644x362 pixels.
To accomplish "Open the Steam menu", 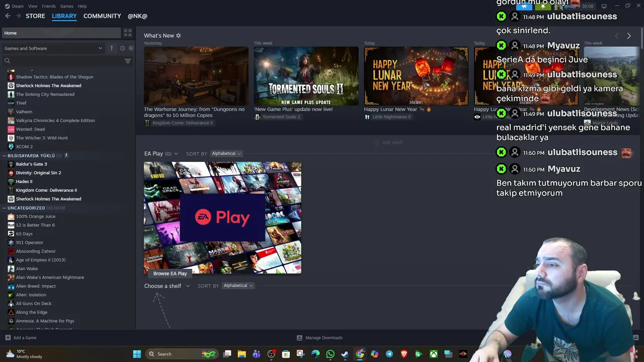I will pos(17,6).
